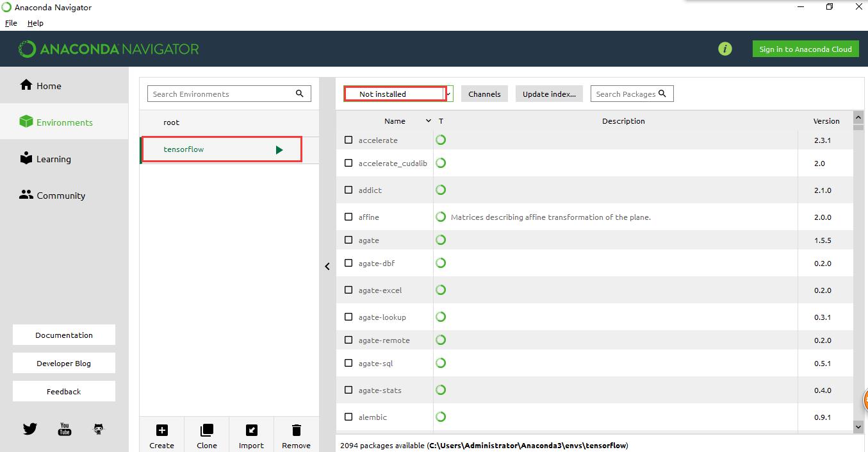
Task: Click the Import environment icon
Action: point(252,430)
